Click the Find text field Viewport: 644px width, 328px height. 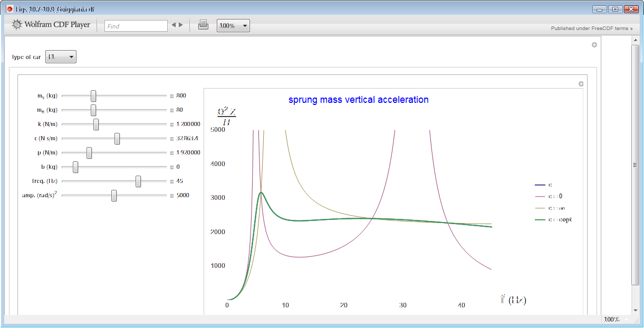click(x=136, y=26)
